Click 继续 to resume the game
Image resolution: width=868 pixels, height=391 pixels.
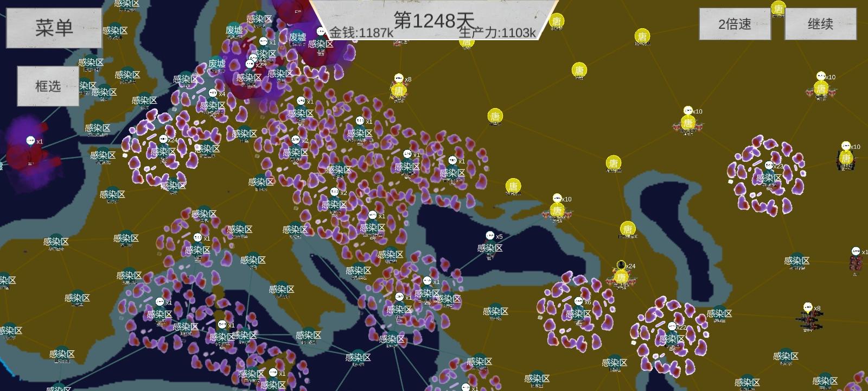click(x=820, y=24)
